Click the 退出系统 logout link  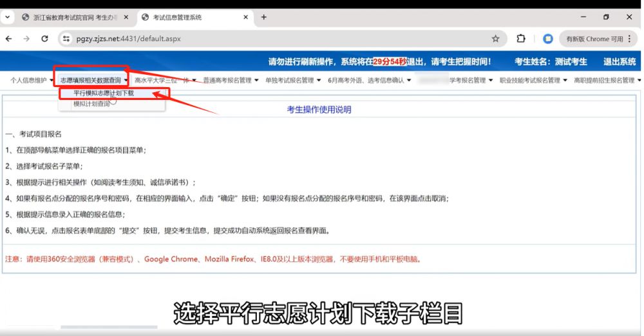(619, 62)
